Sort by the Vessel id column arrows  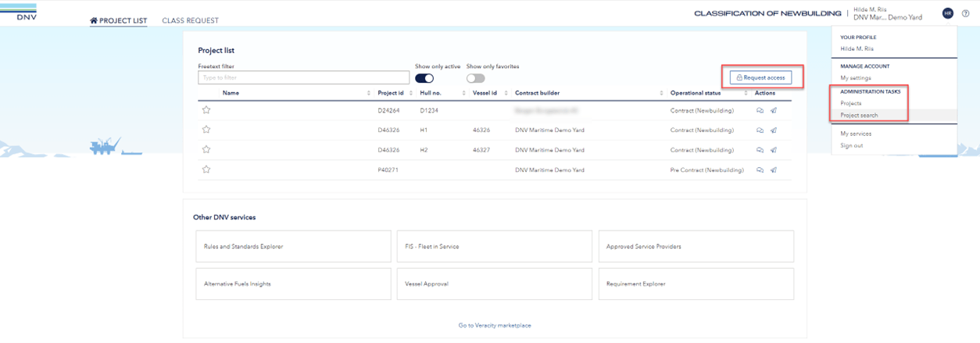[x=505, y=93]
